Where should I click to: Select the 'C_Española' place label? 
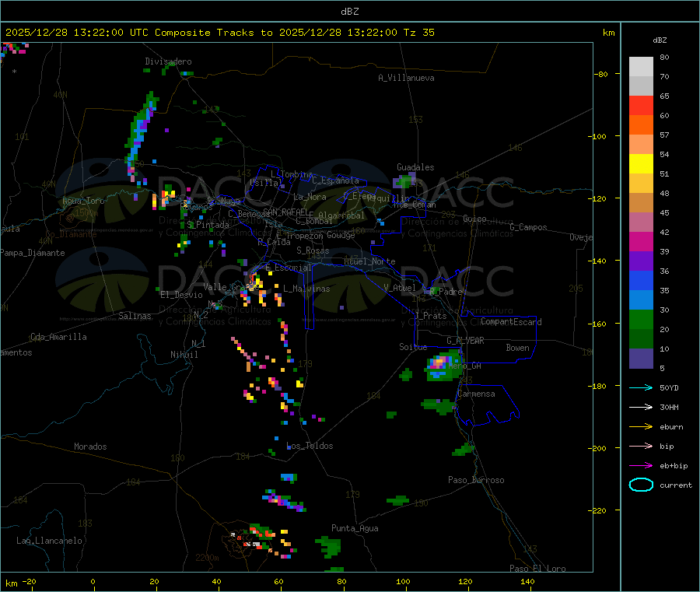click(336, 180)
